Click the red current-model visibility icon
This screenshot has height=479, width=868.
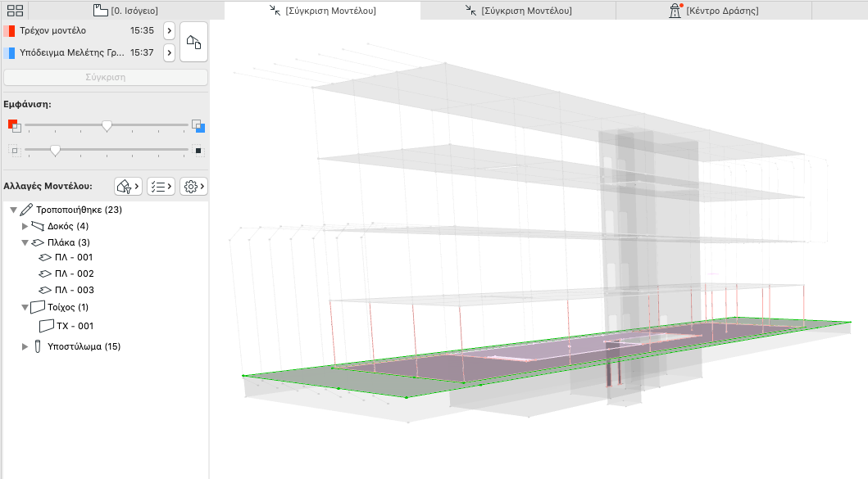pos(15,126)
